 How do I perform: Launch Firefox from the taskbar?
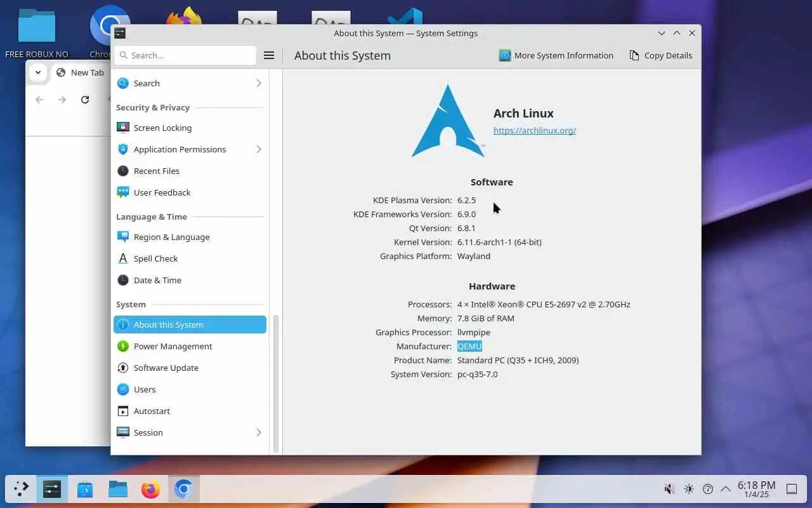[151, 489]
